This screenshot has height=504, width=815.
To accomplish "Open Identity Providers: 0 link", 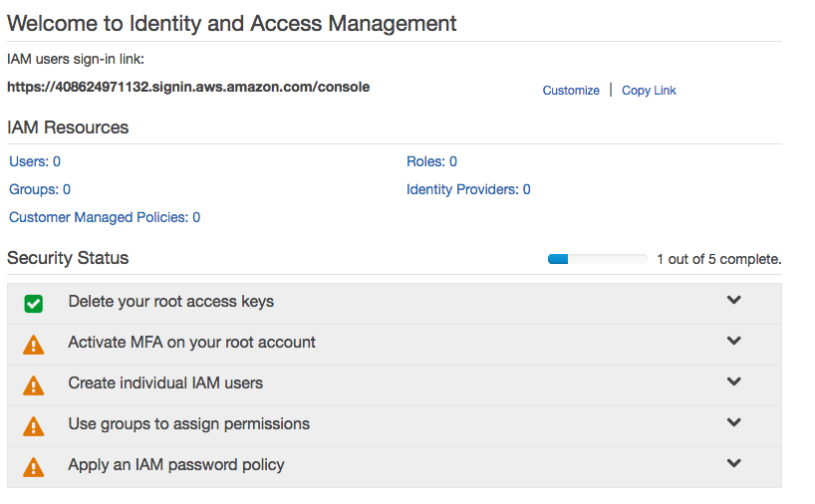I will click(x=468, y=189).
